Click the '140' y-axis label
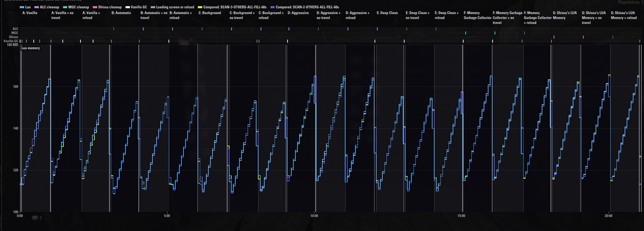Viewport: 644px width, 231px height. (x=16, y=128)
